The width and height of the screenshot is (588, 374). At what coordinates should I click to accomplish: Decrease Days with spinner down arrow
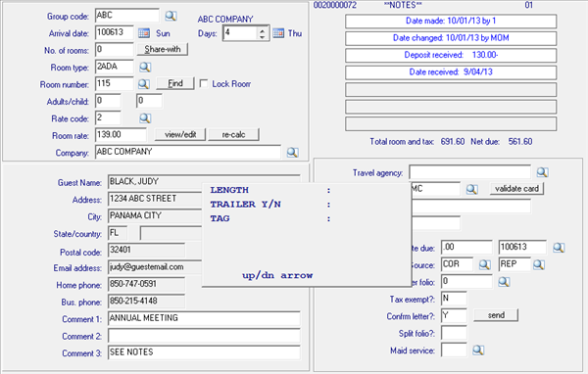262,37
